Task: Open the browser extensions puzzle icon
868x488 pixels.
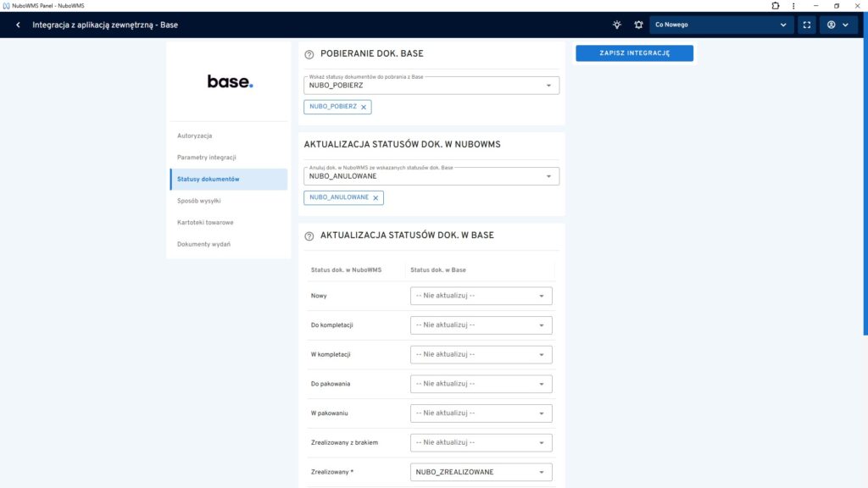Action: 776,5
